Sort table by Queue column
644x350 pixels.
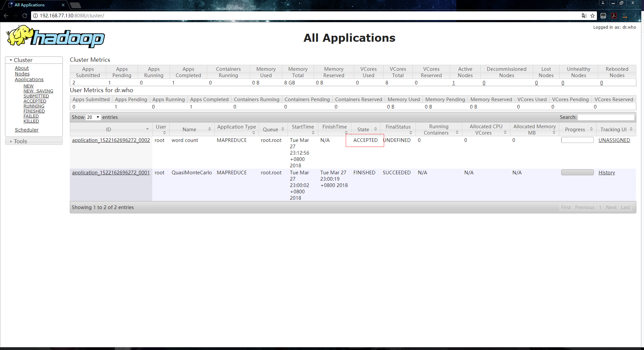pyautogui.click(x=273, y=129)
